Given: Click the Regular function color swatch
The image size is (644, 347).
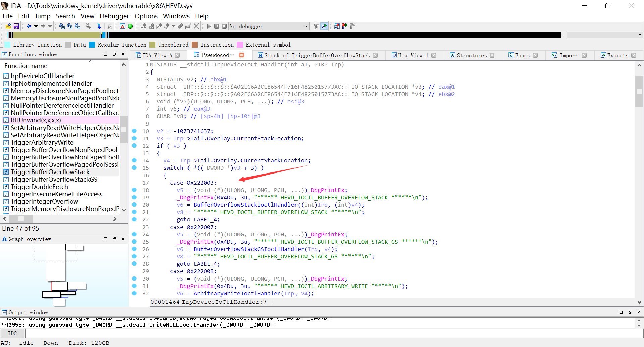Looking at the screenshot, I should click(x=92, y=45).
